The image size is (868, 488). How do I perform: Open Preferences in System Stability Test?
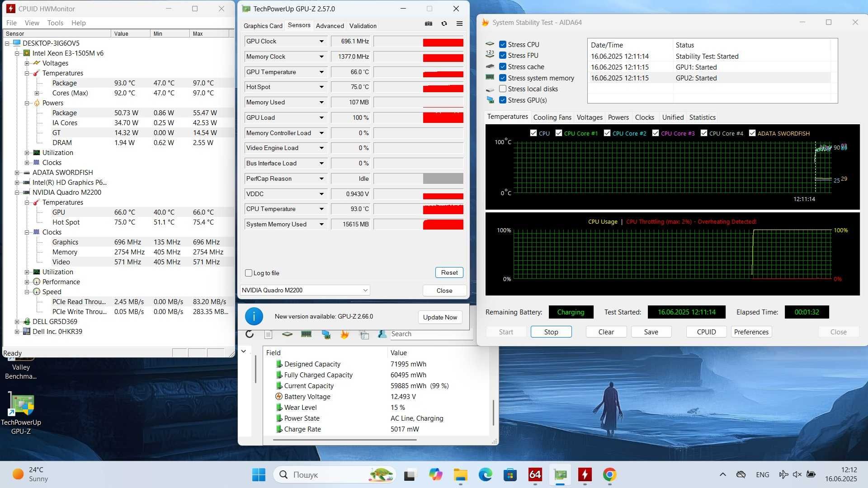coord(751,332)
